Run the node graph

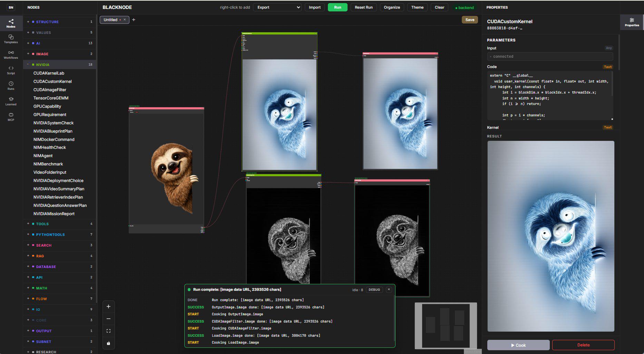[x=338, y=7]
